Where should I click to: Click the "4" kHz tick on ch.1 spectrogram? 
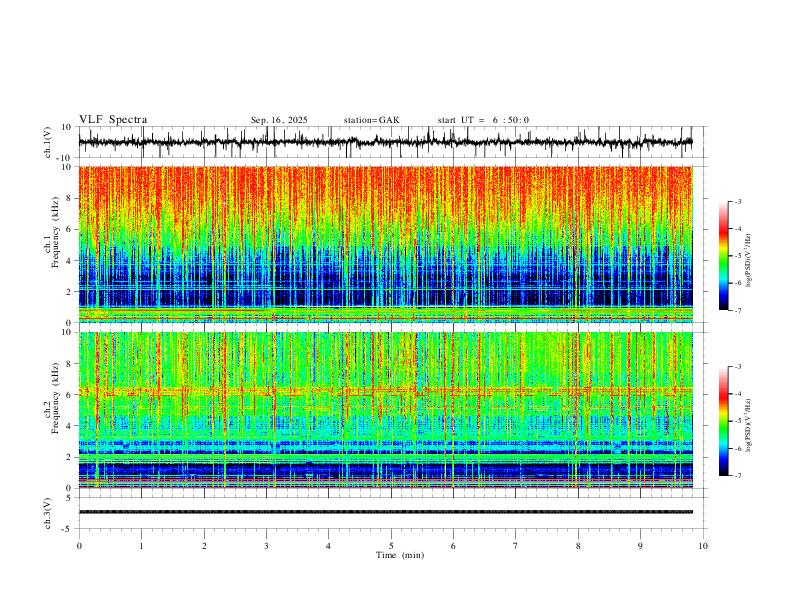(x=69, y=261)
